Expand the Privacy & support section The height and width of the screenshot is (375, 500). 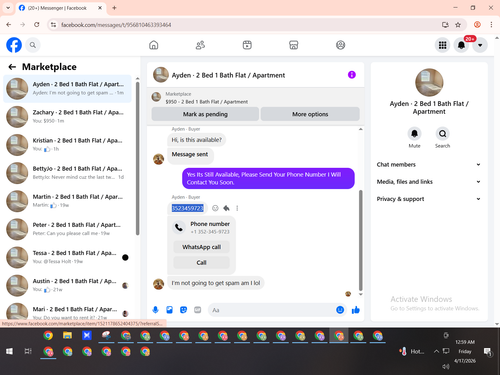pyautogui.click(x=429, y=199)
